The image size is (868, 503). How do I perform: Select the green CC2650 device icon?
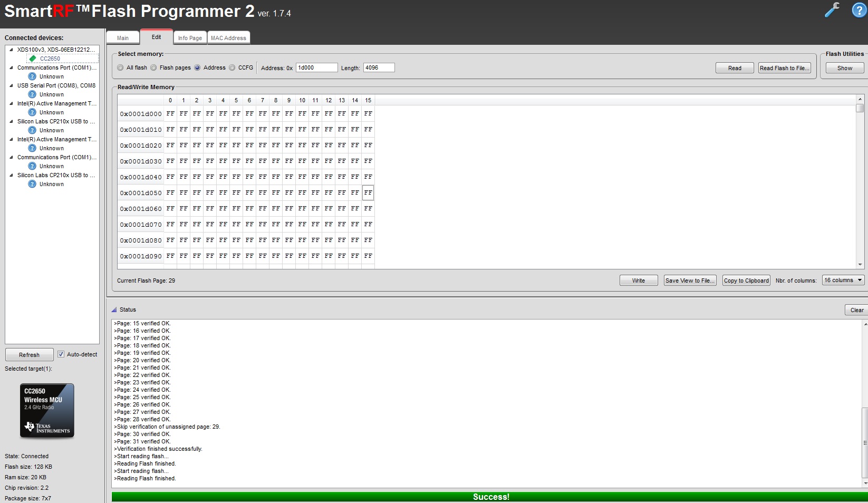(33, 59)
